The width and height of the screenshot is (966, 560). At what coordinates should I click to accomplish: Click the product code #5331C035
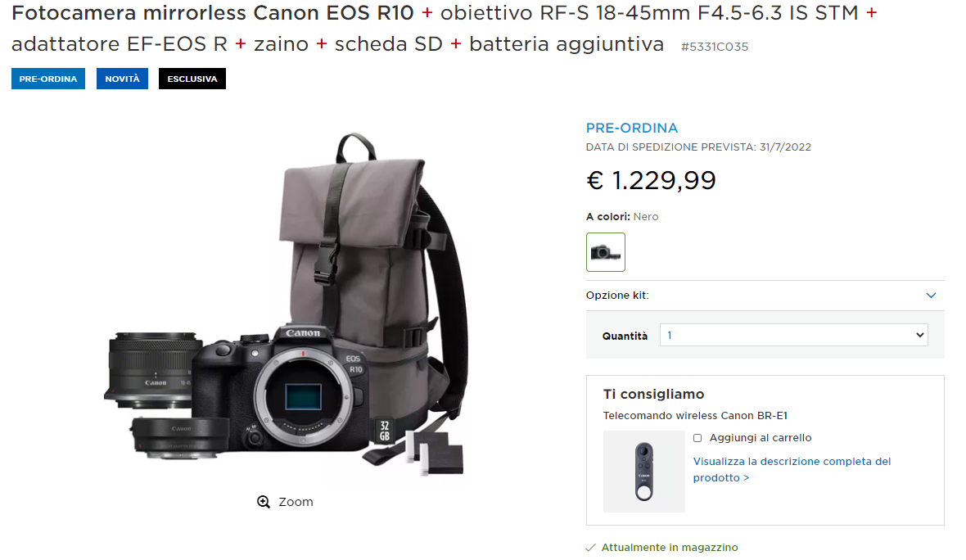point(715,47)
